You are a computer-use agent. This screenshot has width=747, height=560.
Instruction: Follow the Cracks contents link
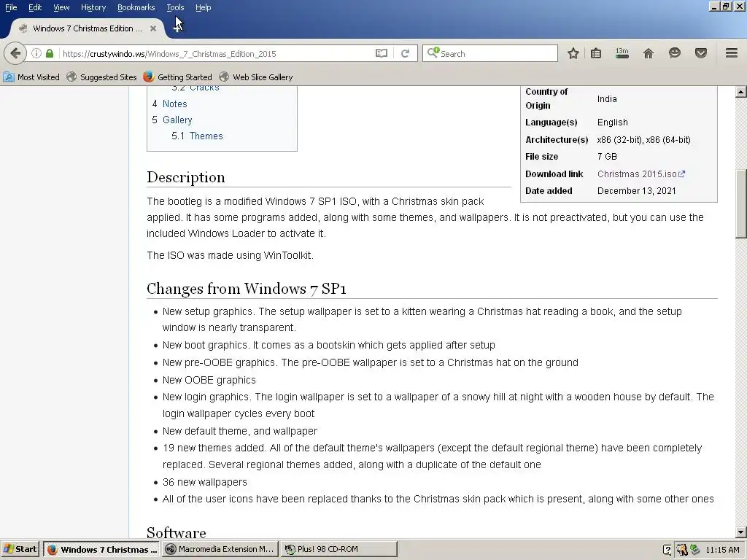coord(204,88)
